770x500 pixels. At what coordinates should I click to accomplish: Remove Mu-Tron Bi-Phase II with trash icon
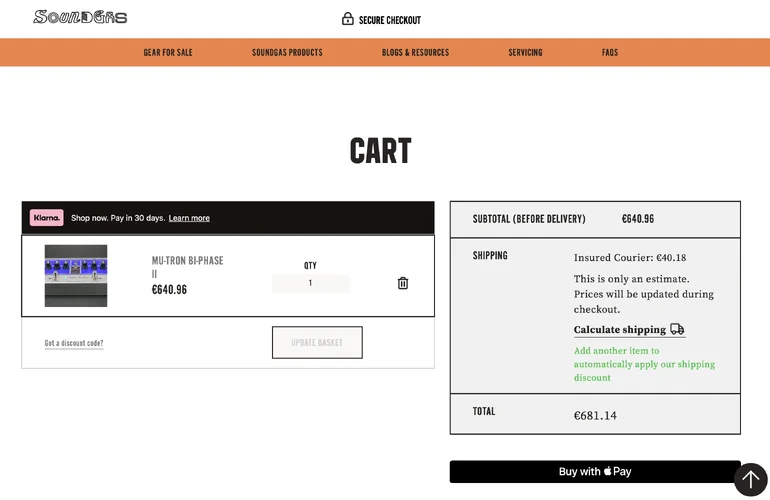(403, 283)
